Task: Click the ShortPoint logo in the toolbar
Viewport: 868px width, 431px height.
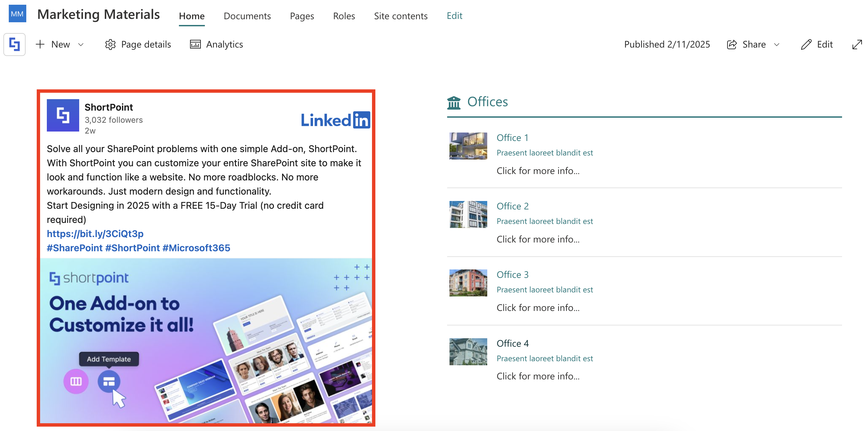Action: pos(14,44)
